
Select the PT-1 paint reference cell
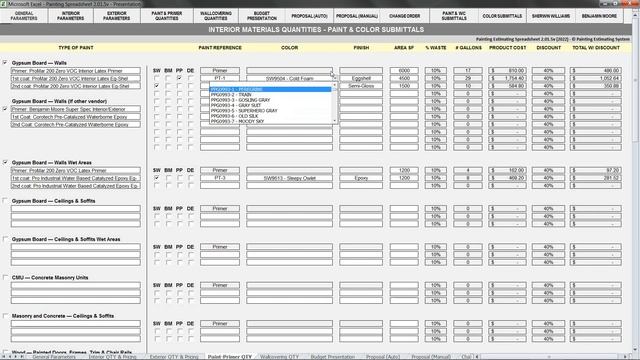click(x=220, y=78)
